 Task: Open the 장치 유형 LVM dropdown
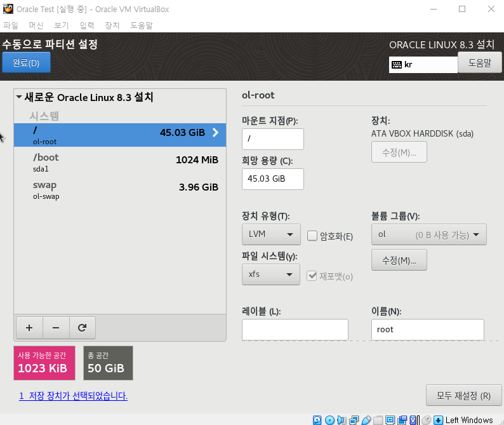[x=271, y=234]
